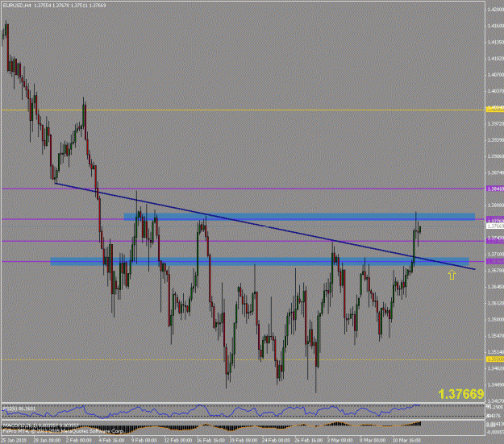Click the white current price tag on axis

coord(495,226)
